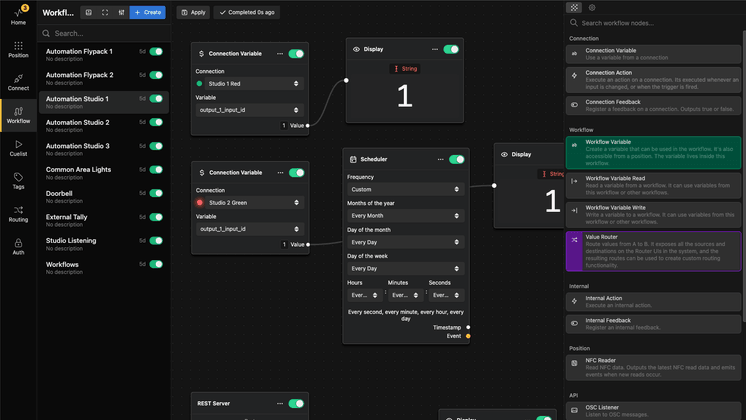Click the save icon next to Workflow title

(89, 12)
